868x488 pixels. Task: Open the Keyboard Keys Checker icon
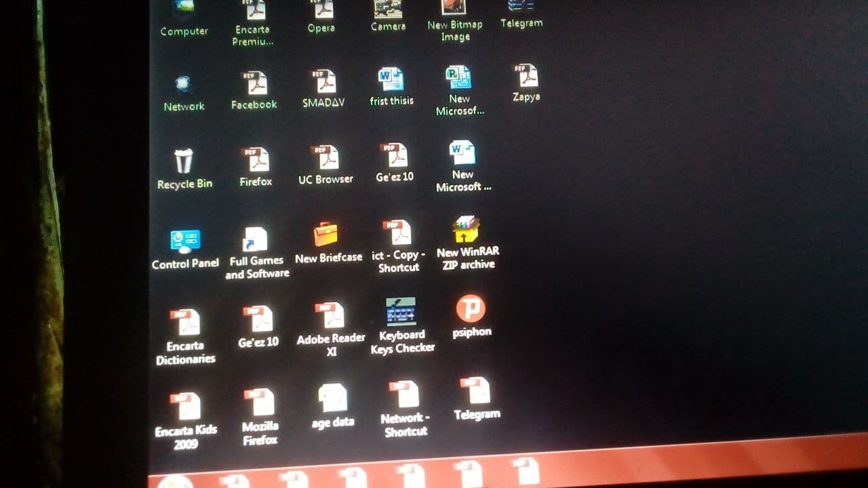click(x=402, y=326)
